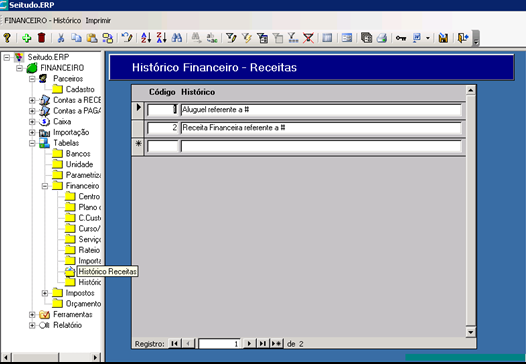526x364 pixels.
Task: Click the record number box in navigator
Action: tap(219, 344)
